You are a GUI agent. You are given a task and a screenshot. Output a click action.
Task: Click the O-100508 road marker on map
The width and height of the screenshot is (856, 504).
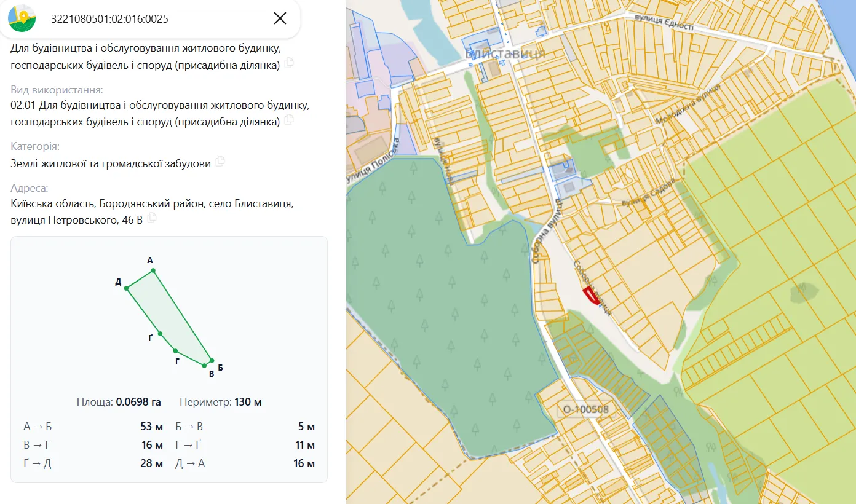tap(585, 409)
